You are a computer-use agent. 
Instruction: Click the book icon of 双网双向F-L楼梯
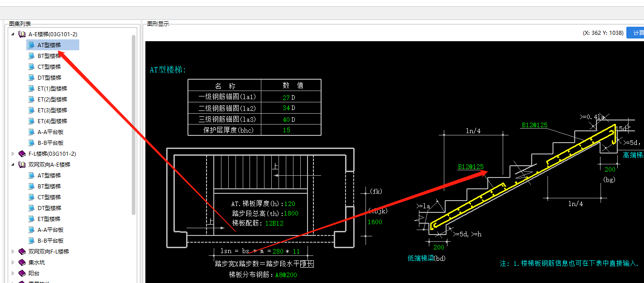pyautogui.click(x=22, y=251)
